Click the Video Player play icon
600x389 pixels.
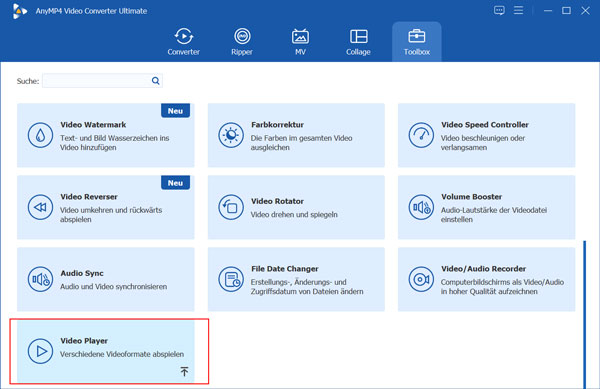[x=40, y=351]
